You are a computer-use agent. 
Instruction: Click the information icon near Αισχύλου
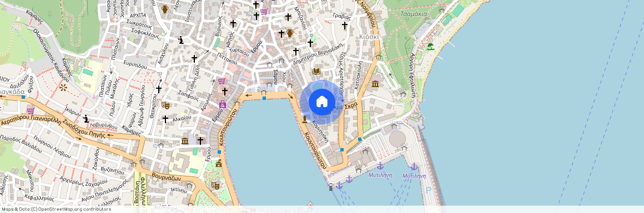click(181, 40)
